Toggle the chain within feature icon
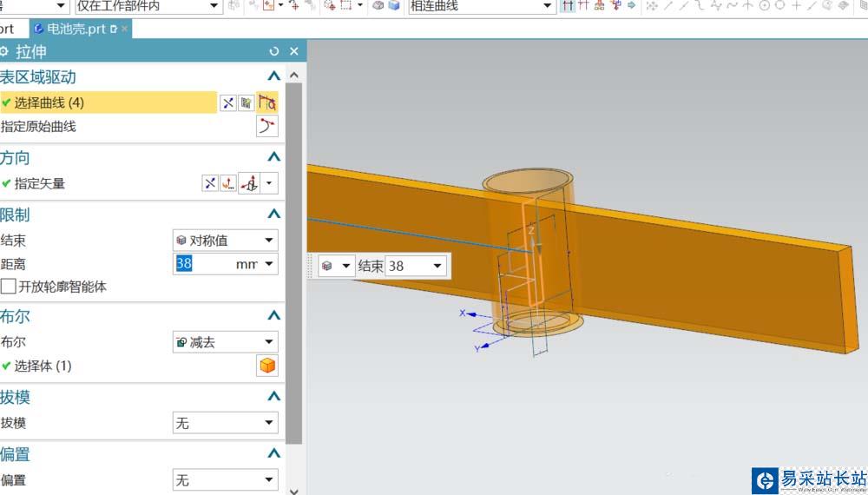Image resolution: width=868 pixels, height=495 pixels. tap(600, 6)
